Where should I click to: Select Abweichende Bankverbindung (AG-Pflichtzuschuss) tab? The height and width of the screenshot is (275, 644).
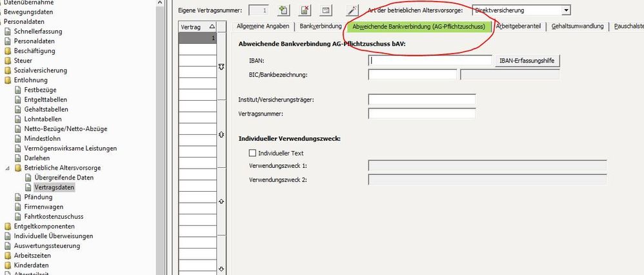point(419,26)
